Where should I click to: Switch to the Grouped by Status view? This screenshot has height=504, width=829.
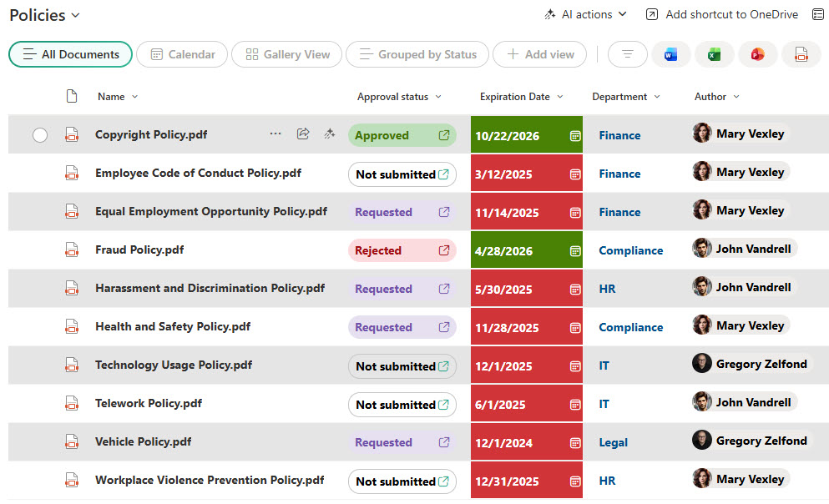tap(417, 53)
